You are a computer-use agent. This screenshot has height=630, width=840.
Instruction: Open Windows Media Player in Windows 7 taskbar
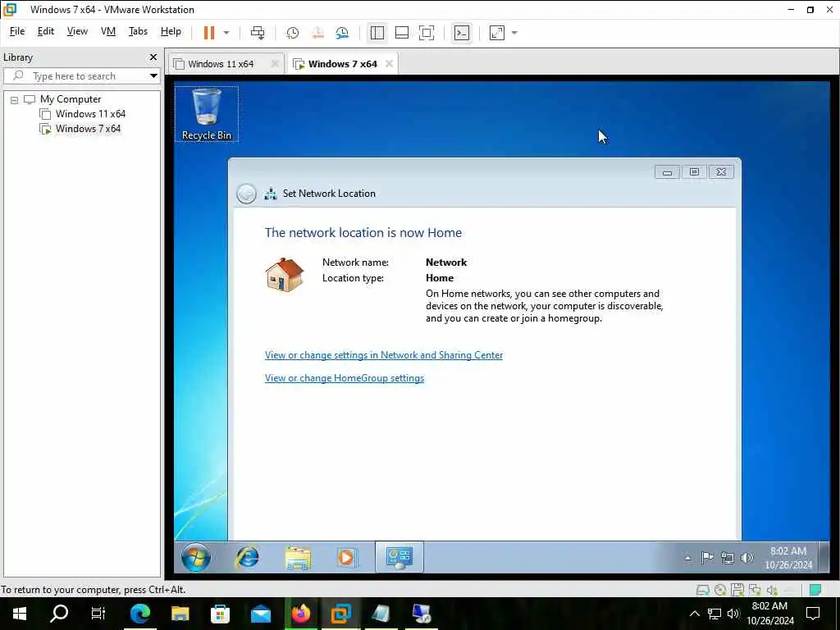pyautogui.click(x=347, y=558)
